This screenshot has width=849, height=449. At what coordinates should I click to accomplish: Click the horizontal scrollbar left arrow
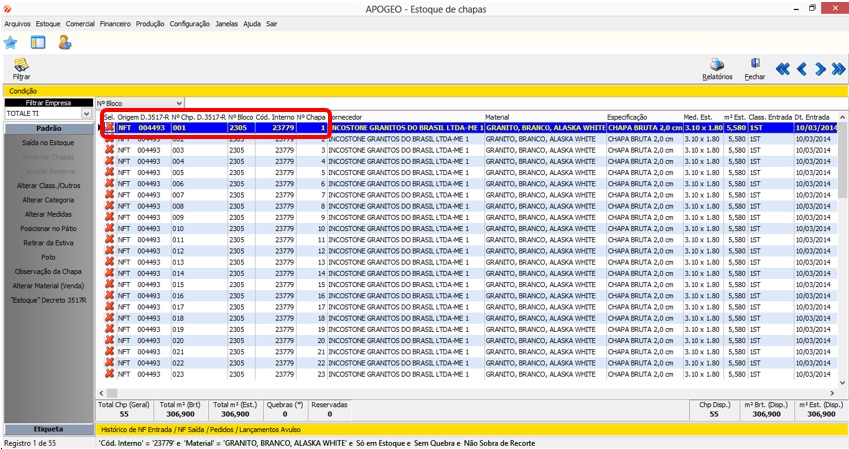[101, 393]
